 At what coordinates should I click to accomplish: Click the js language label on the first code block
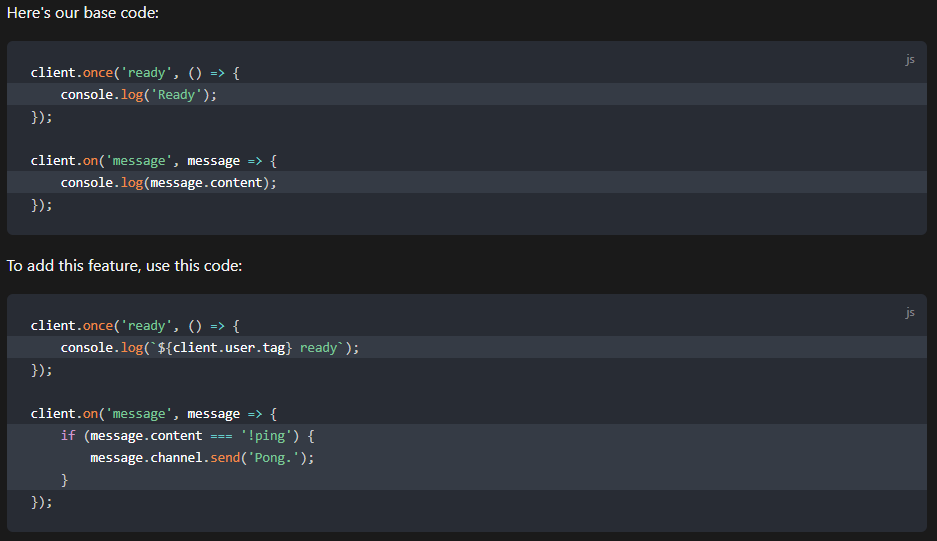coord(910,59)
